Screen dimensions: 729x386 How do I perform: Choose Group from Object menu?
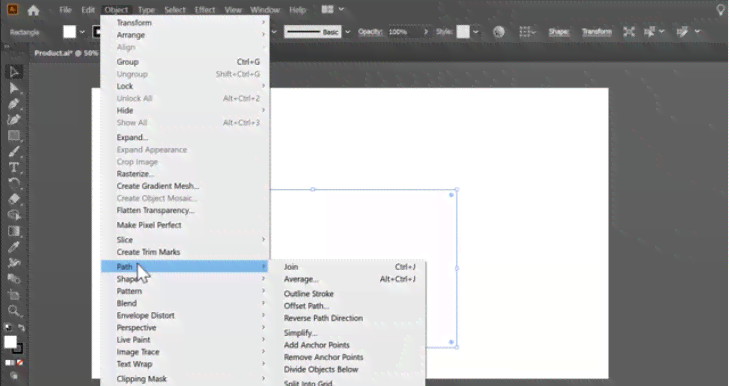pyautogui.click(x=185, y=62)
